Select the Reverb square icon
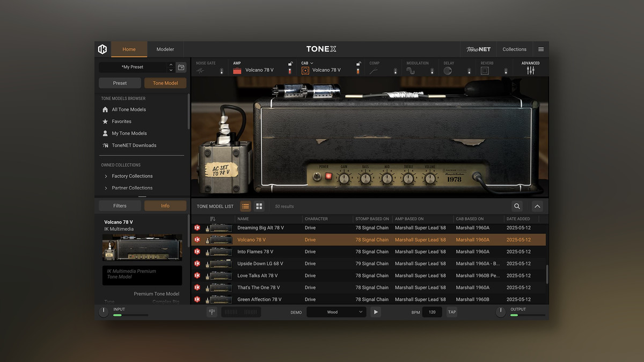The height and width of the screenshot is (362, 644). tap(485, 70)
